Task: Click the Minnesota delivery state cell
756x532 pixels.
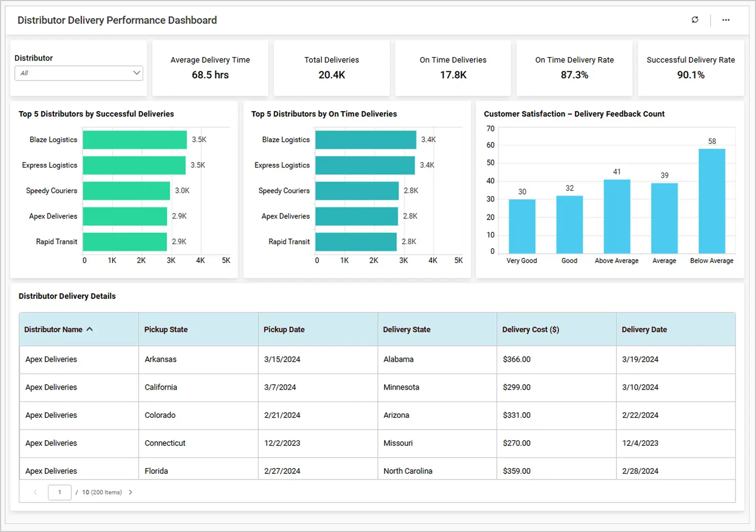Action: point(437,388)
